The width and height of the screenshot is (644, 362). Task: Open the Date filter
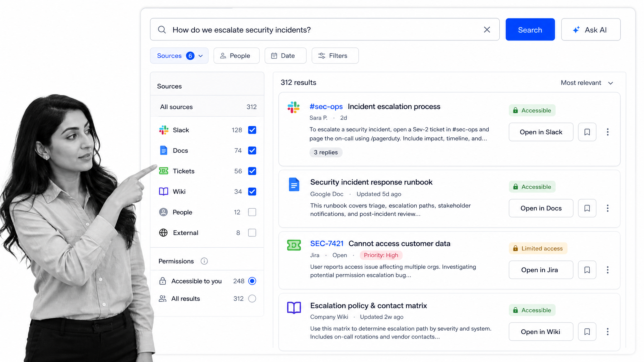(x=286, y=56)
